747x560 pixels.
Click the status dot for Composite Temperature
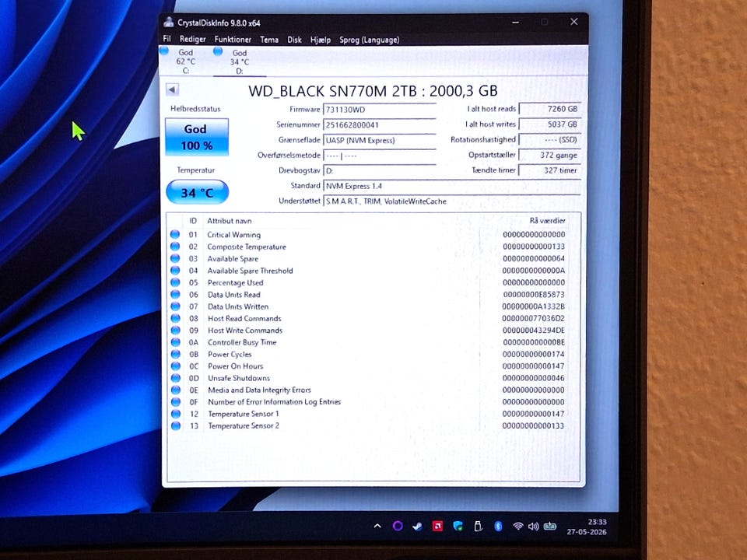(x=175, y=247)
